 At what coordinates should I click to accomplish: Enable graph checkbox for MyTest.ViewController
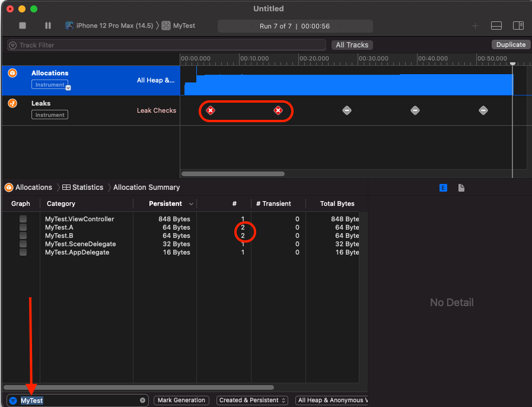click(23, 219)
